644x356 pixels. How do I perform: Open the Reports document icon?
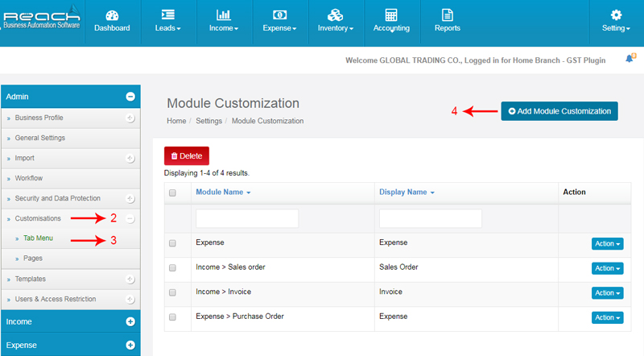pos(448,15)
